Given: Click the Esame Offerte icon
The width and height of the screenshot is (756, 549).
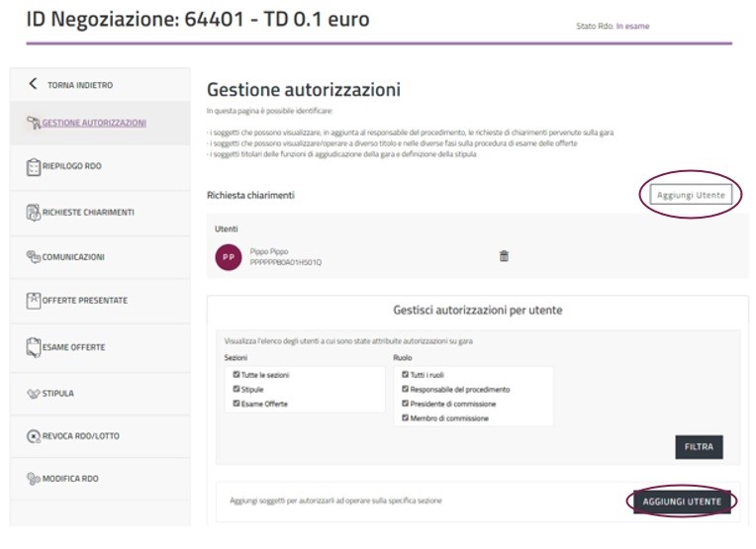Looking at the screenshot, I should 33,347.
